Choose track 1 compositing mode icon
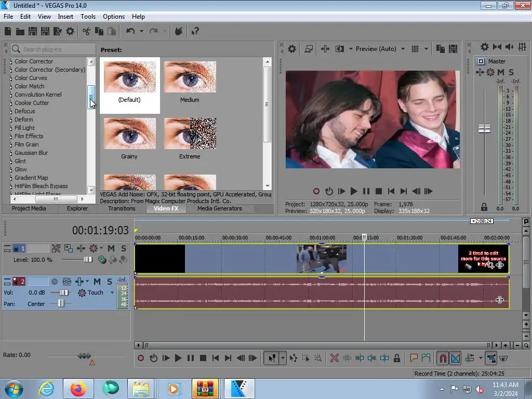The image size is (532, 399). tap(102, 260)
